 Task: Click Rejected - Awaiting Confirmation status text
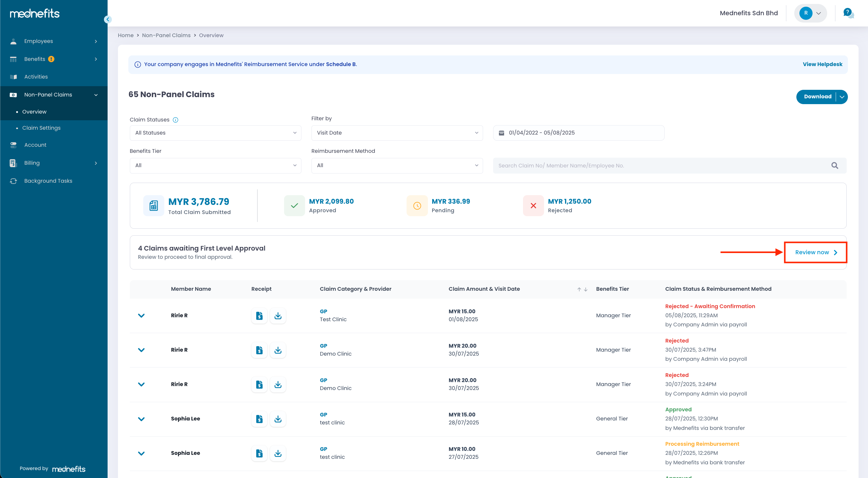[x=710, y=306]
